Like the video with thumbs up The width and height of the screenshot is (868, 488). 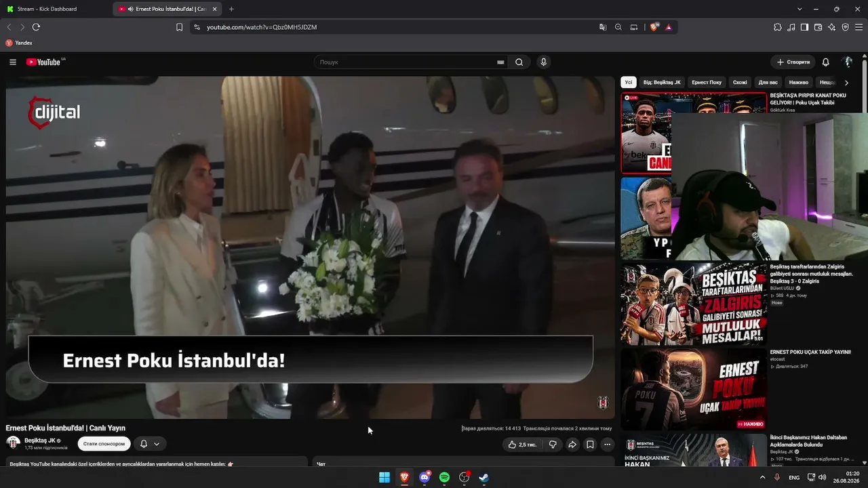pos(521,445)
